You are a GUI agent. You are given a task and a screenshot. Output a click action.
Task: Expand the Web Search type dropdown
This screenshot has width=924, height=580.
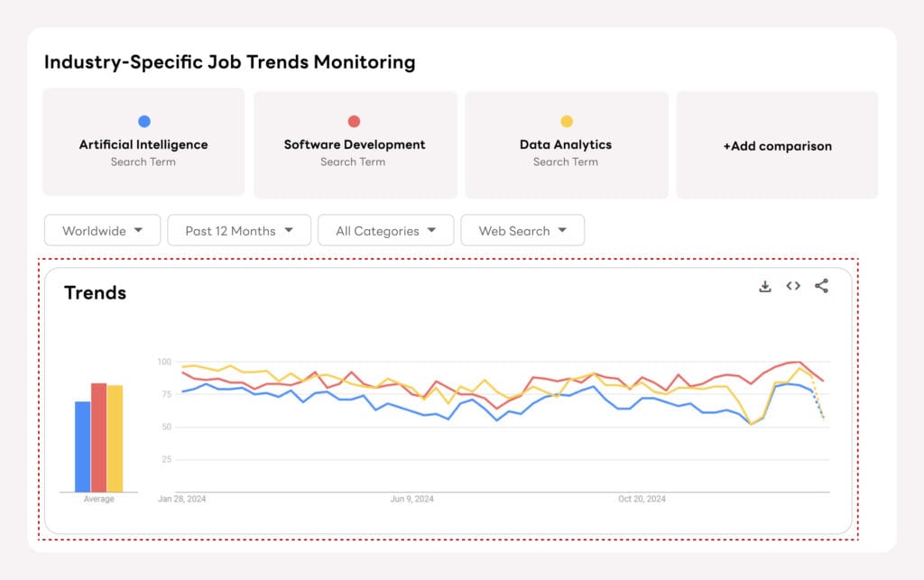[x=522, y=231]
